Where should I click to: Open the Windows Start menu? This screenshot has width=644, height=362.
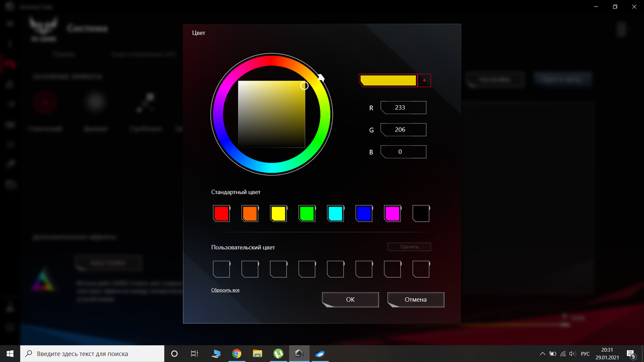coord(10,353)
